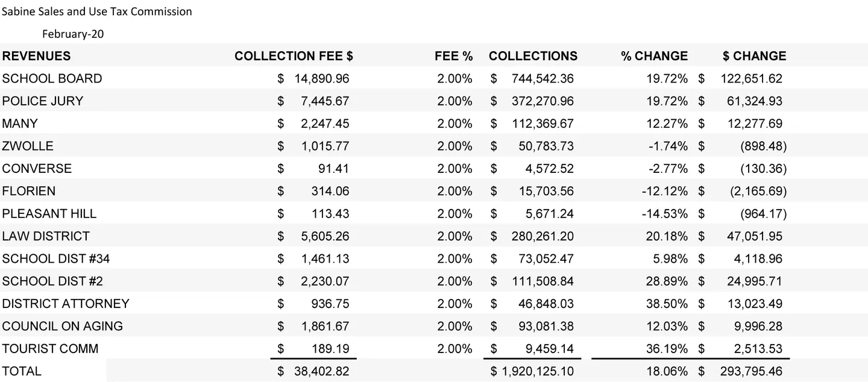
Task: Click the POLICE JURY collections value 372,270.96
Action: (542, 101)
